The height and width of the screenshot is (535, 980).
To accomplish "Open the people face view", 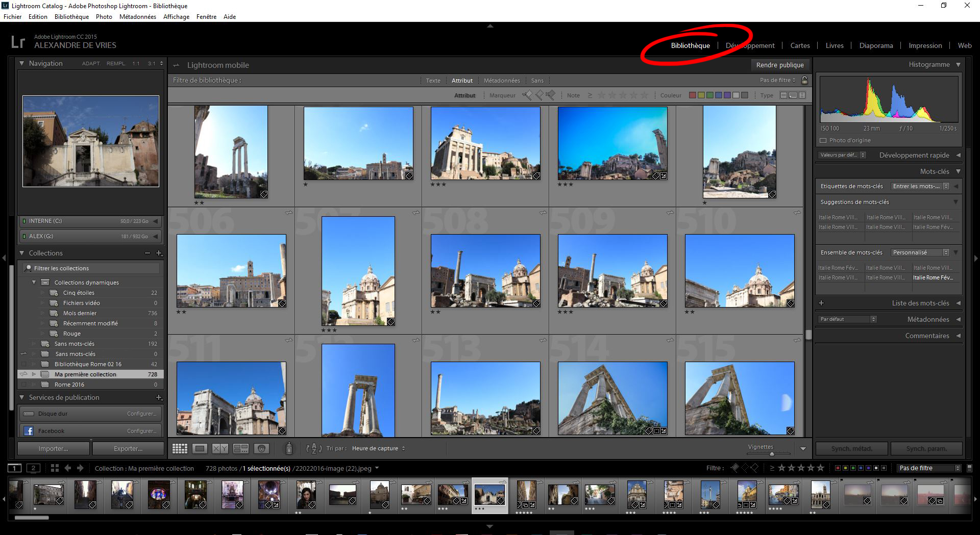I will [x=261, y=449].
